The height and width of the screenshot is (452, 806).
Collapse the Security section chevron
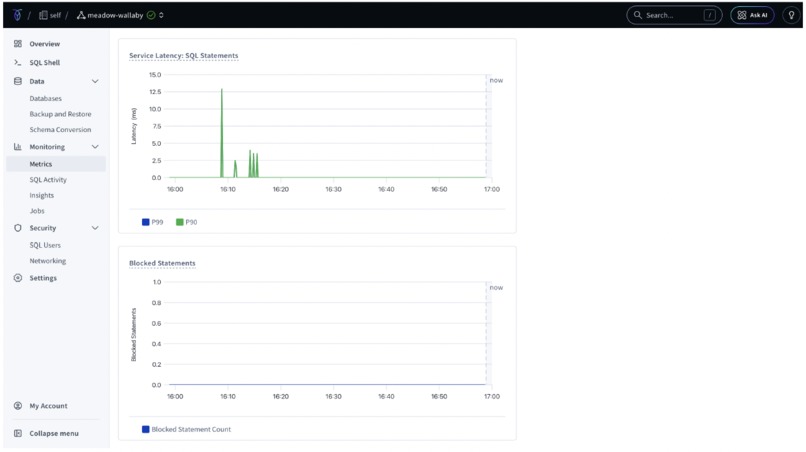95,228
